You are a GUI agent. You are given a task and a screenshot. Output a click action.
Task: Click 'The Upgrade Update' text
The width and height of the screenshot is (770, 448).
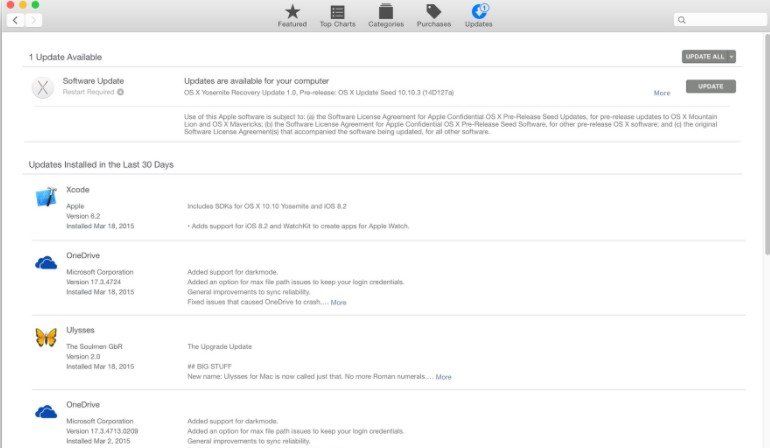pyautogui.click(x=220, y=347)
